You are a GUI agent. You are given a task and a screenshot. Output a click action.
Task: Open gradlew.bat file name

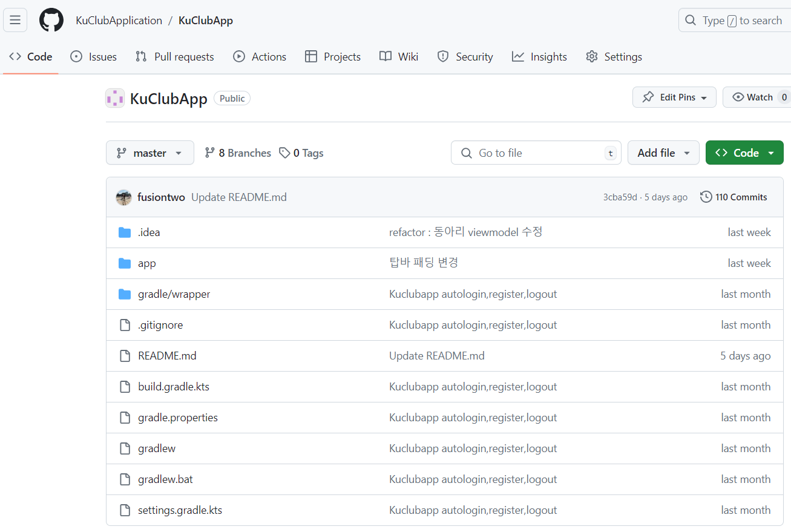[165, 479]
